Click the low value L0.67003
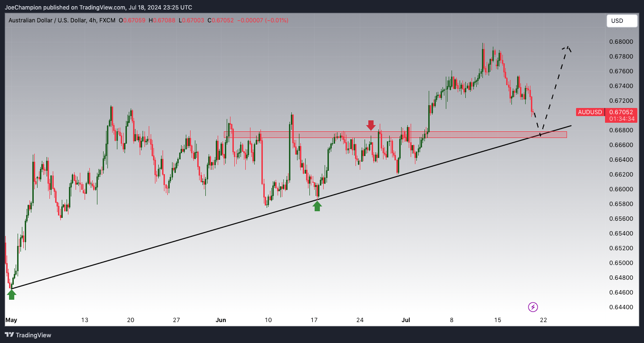 (191, 20)
